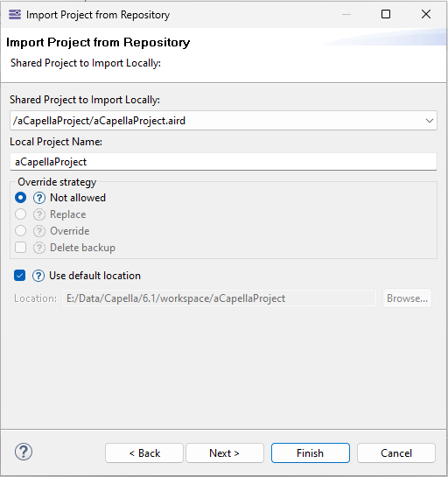Click the Location path field
This screenshot has height=477, width=448.
219,298
